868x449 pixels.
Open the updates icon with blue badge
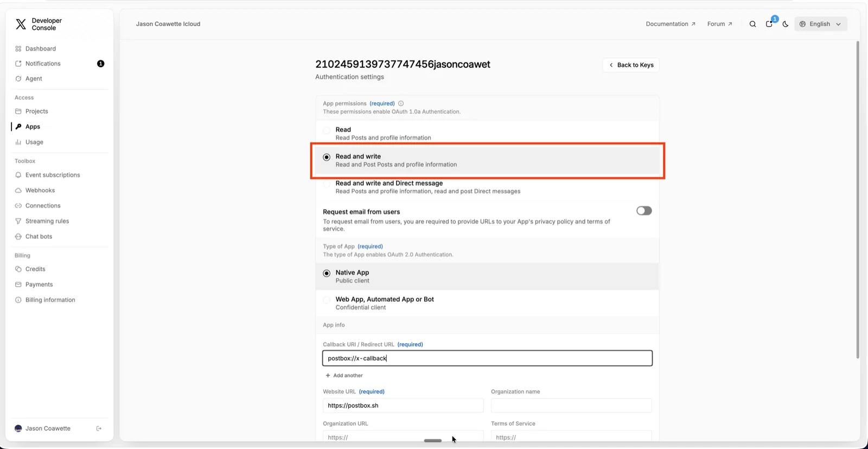(x=769, y=23)
